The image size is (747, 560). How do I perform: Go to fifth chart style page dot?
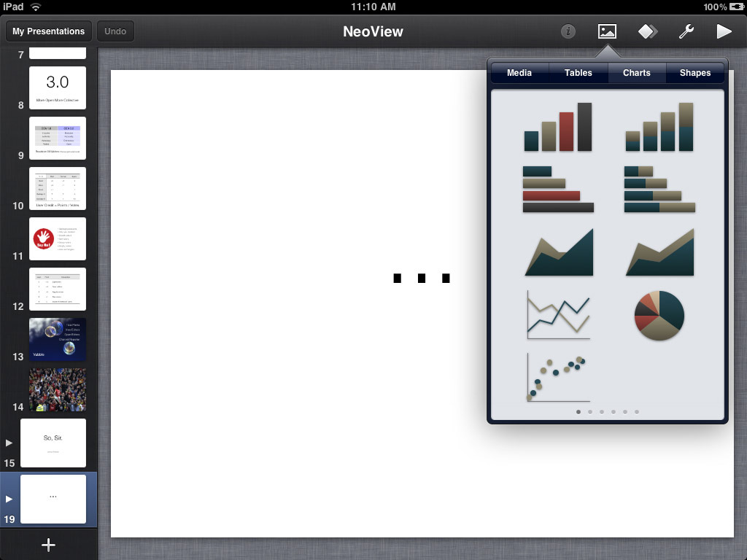[625, 412]
